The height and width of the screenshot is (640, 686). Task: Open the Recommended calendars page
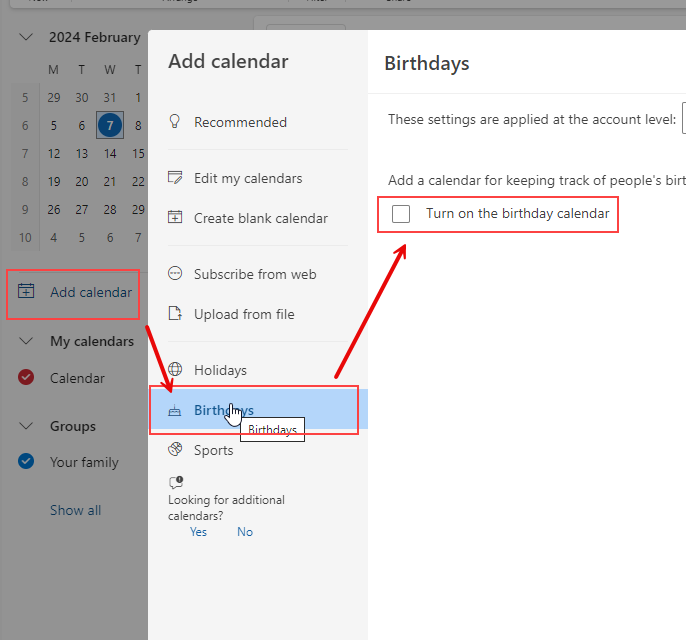(x=257, y=122)
